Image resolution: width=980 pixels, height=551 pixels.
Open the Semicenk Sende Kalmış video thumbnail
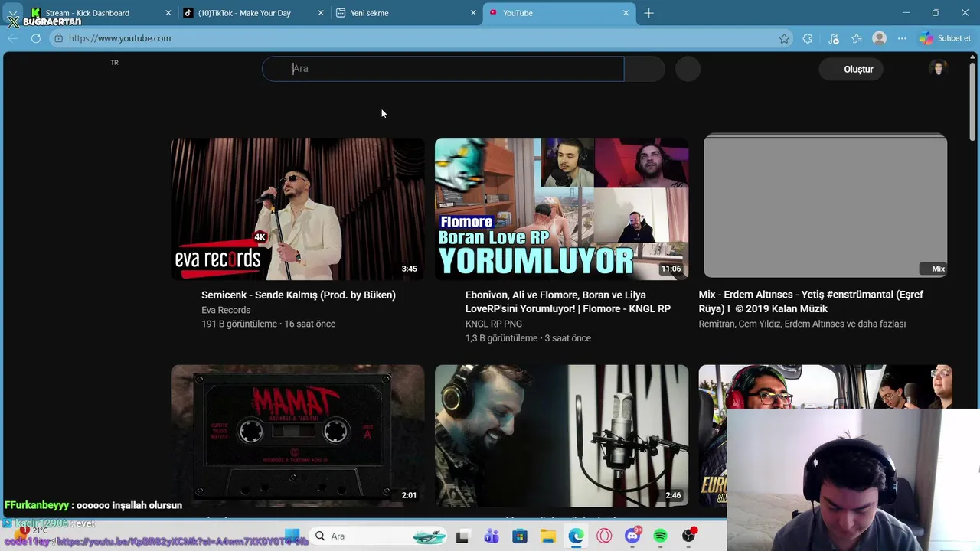(297, 209)
